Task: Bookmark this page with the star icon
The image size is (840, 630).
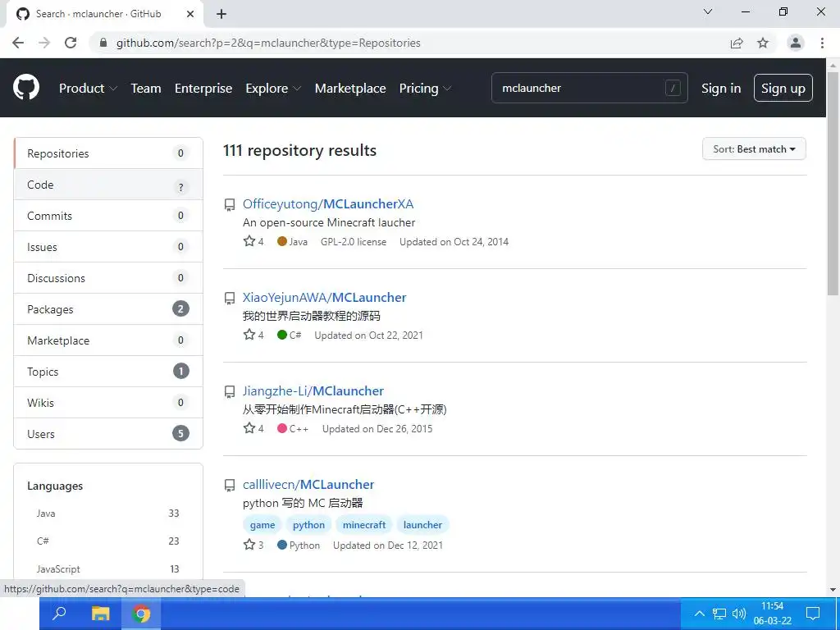Action: pos(763,43)
